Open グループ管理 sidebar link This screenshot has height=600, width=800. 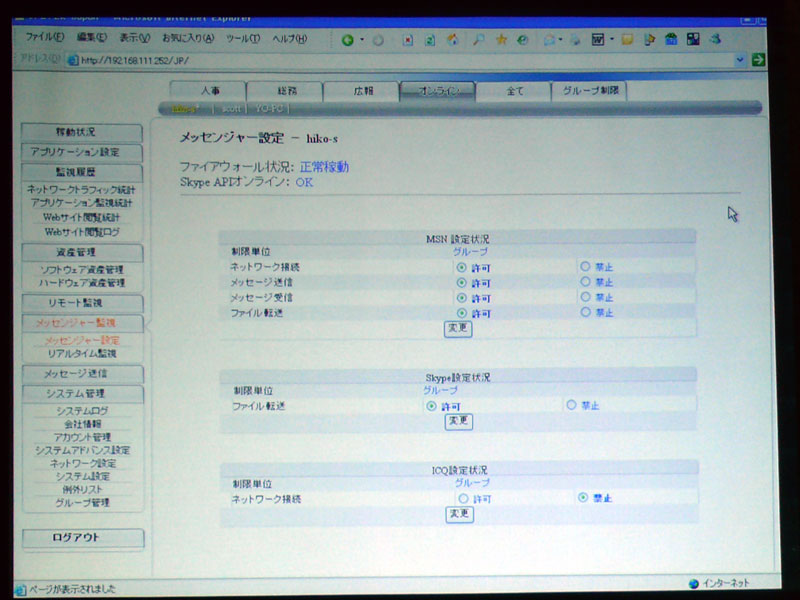click(82, 503)
